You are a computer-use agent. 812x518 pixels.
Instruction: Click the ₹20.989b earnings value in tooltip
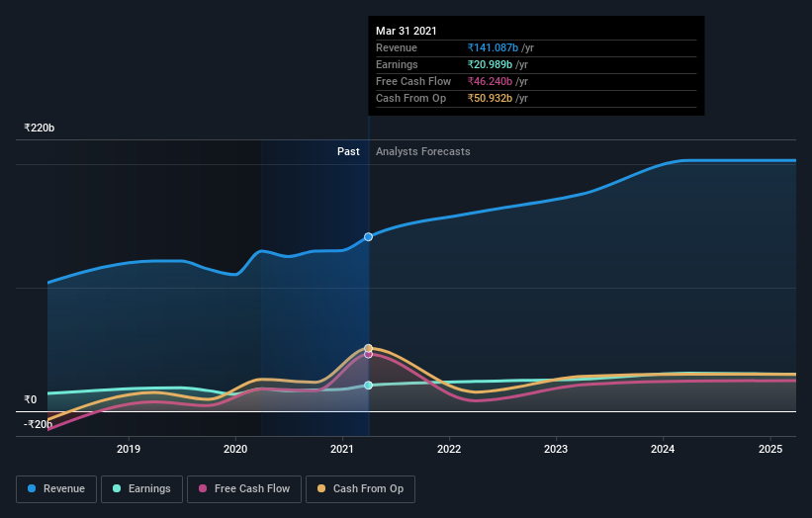pos(490,64)
